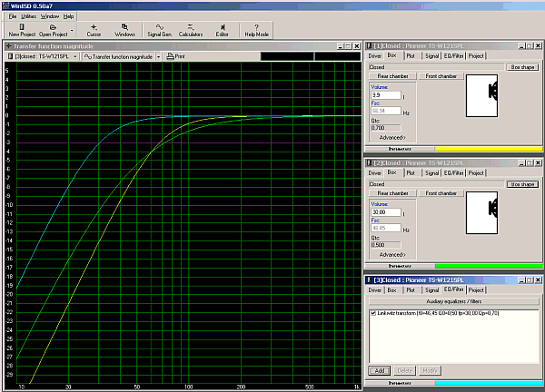545x392 pixels.
Task: Open the project selector dropdown in graph window
Action: click(x=75, y=56)
